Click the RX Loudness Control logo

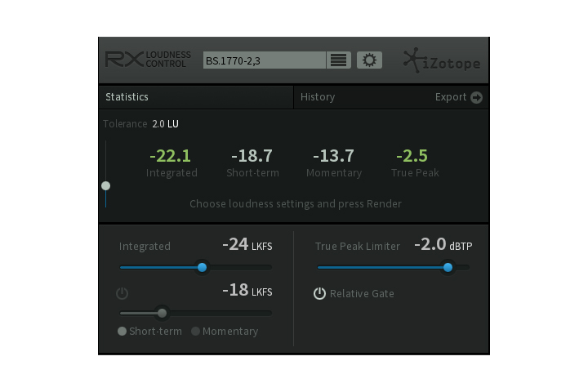(148, 60)
